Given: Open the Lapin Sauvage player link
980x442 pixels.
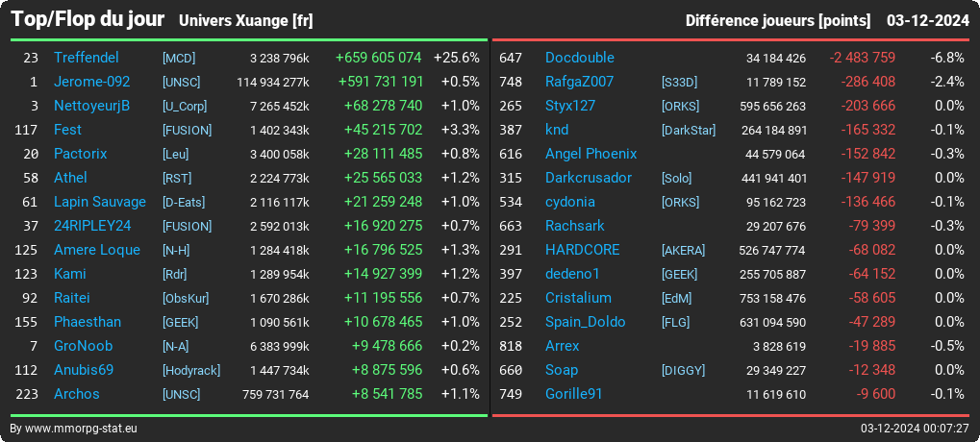Looking at the screenshot, I should point(100,202).
